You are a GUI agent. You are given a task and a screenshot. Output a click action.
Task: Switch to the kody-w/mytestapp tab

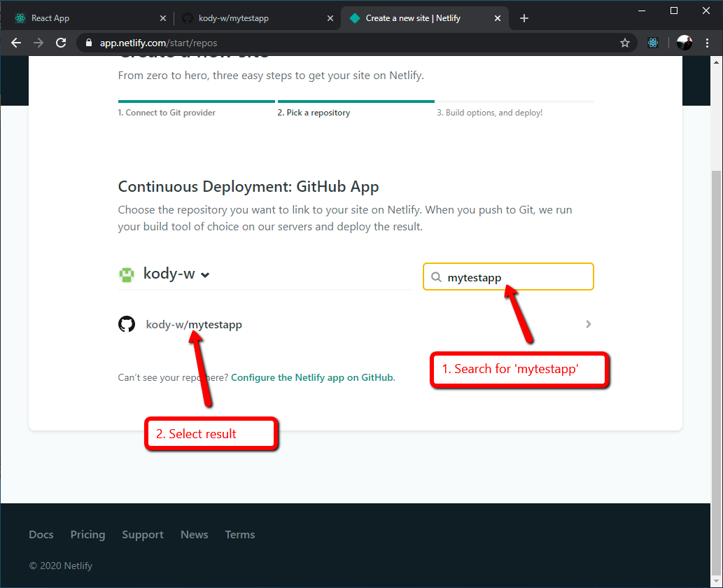point(258,18)
